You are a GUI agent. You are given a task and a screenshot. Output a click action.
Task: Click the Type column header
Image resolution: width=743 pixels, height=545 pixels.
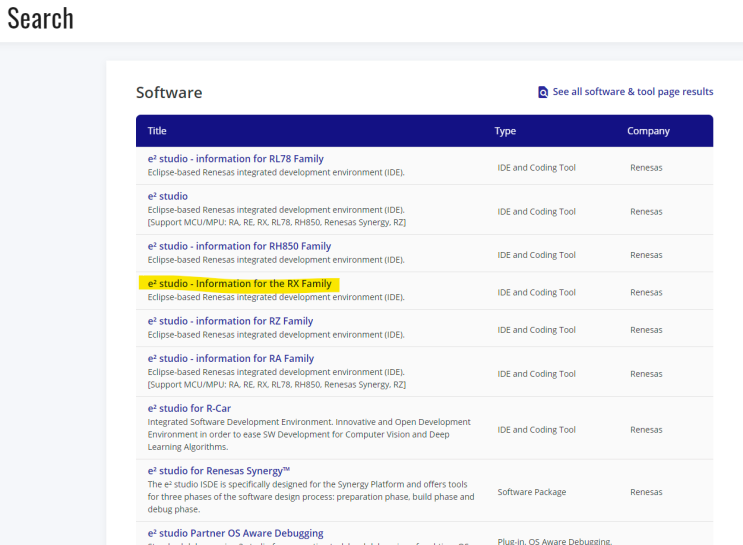coord(505,131)
